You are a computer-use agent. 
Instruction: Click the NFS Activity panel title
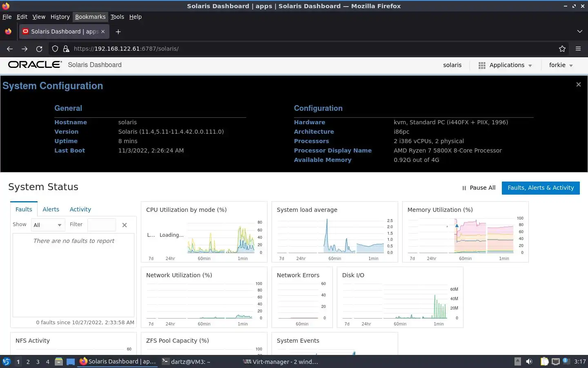point(33,341)
